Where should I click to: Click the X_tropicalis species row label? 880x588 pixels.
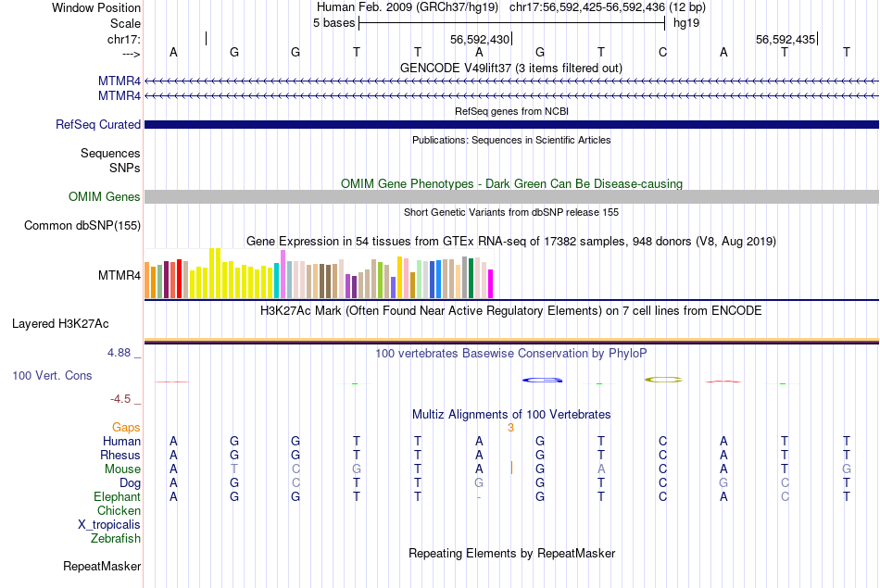[109, 525]
